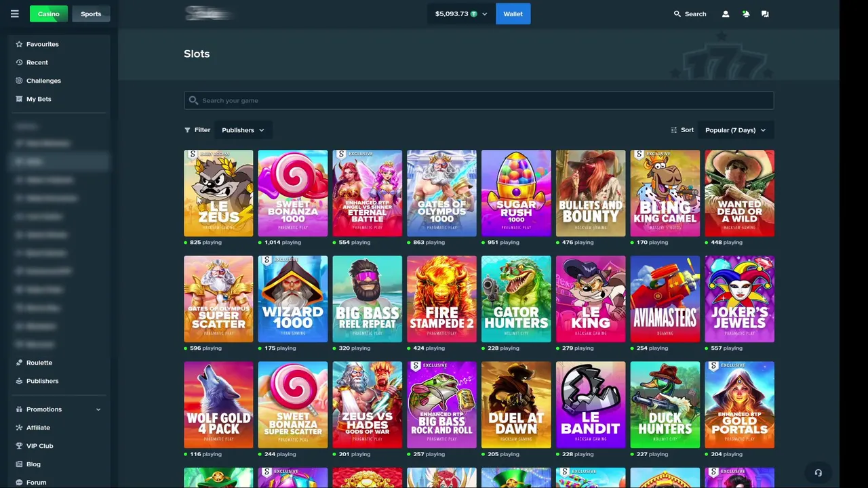This screenshot has width=868, height=488.
Task: Click the search magnifier icon in header
Action: pyautogui.click(x=677, y=14)
